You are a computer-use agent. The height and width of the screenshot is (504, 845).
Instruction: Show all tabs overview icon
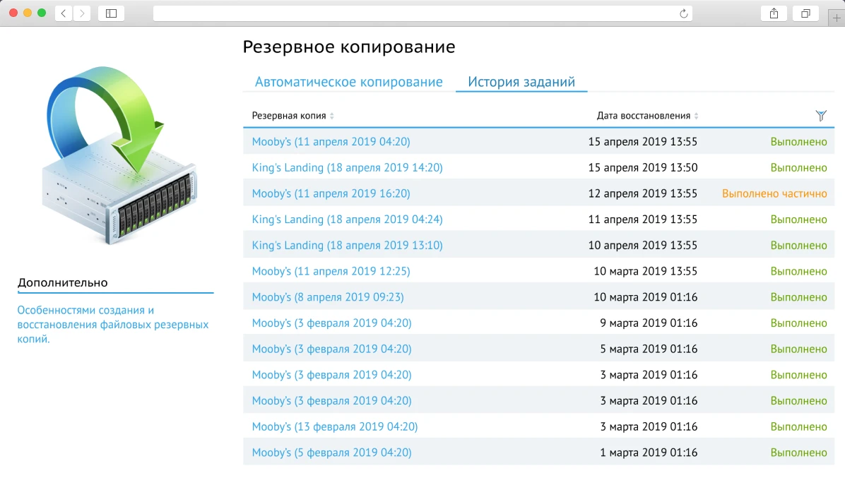805,13
